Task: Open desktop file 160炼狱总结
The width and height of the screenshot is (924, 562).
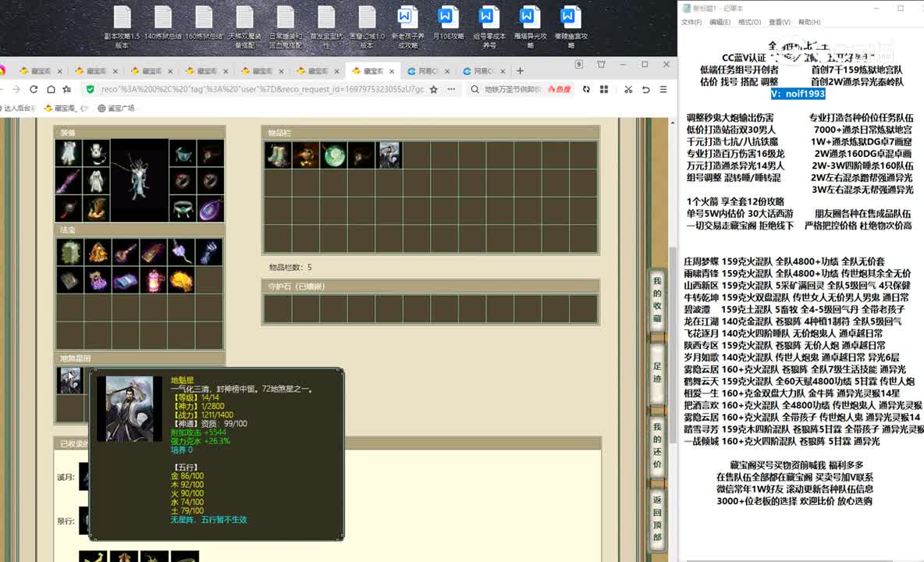Action: [x=204, y=23]
